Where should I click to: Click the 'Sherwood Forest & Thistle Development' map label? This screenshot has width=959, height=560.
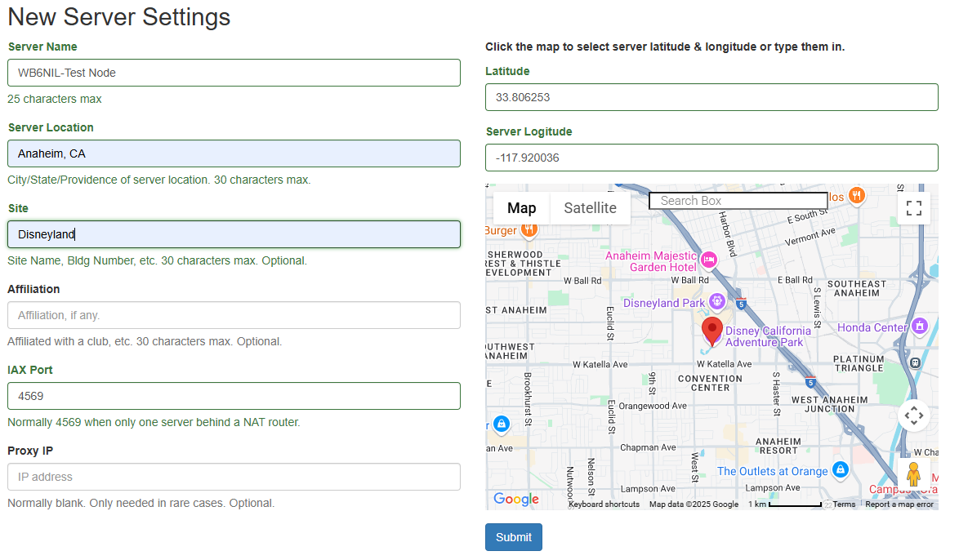pos(524,264)
